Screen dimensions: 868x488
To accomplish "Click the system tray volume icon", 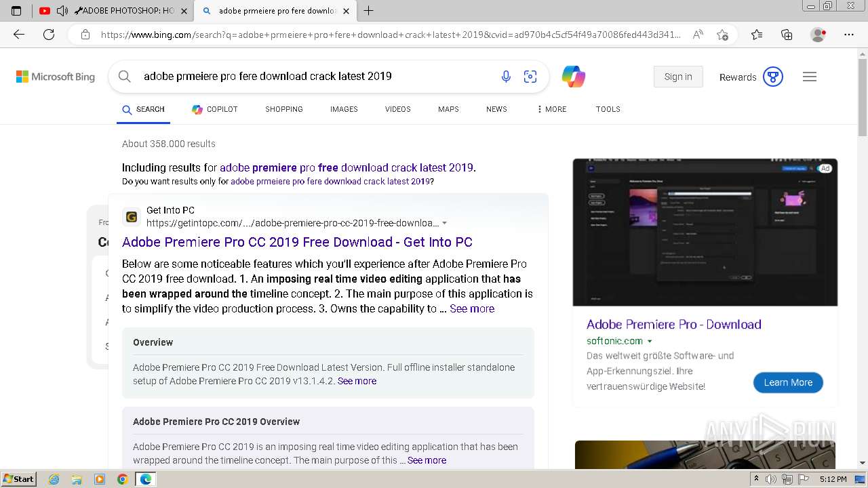I will pos(771,479).
